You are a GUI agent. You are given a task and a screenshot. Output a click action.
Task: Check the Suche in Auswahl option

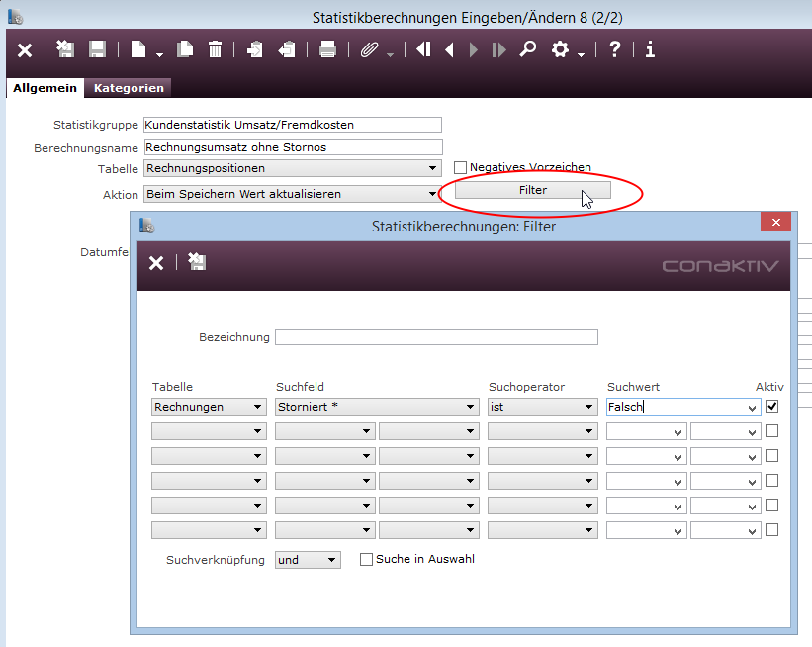coord(367,560)
